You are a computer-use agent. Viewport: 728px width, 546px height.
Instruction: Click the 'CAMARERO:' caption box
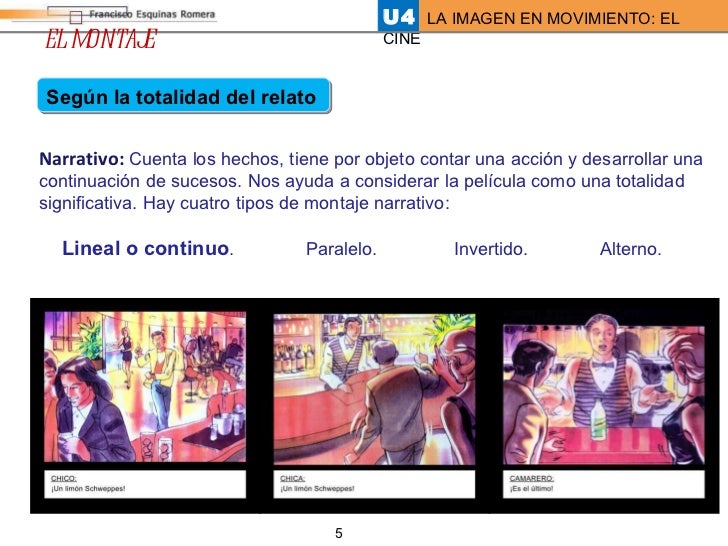click(604, 484)
